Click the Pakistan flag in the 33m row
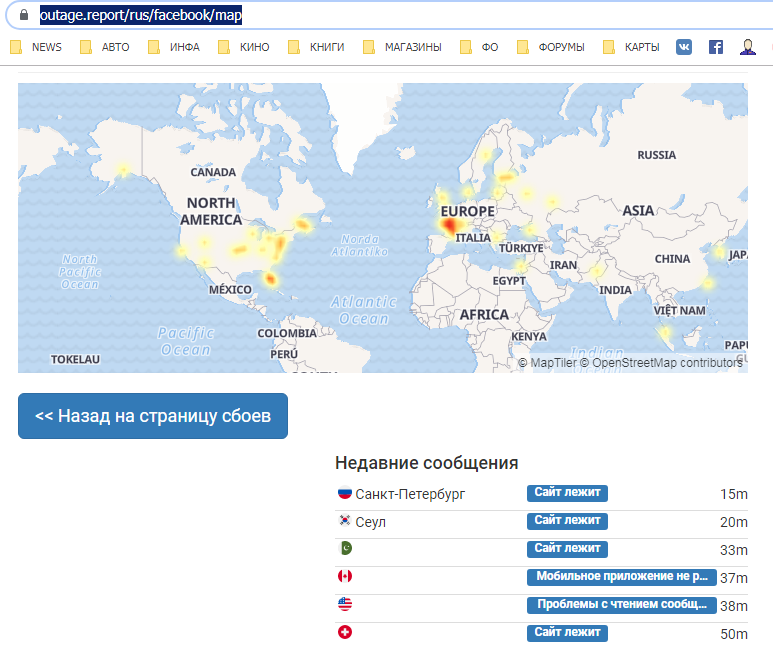This screenshot has width=773, height=669. coord(347,548)
